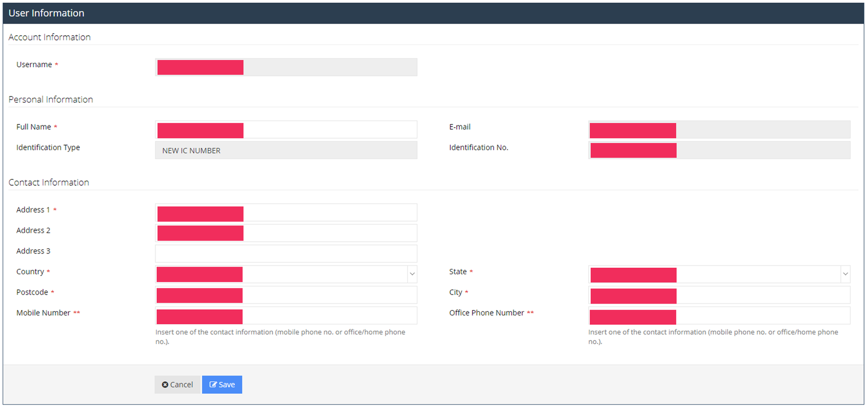Click the 'Account Information' section heading
Image resolution: width=868 pixels, height=409 pixels.
49,37
